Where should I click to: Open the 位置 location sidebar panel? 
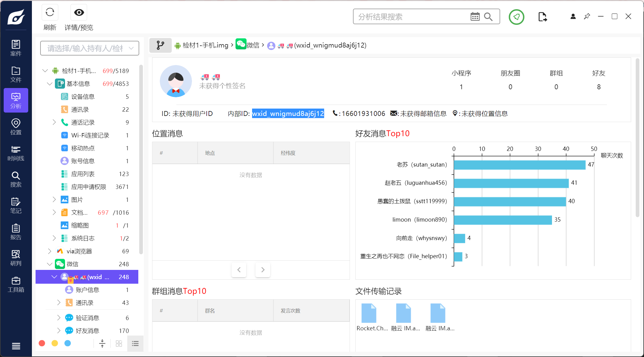[16, 127]
